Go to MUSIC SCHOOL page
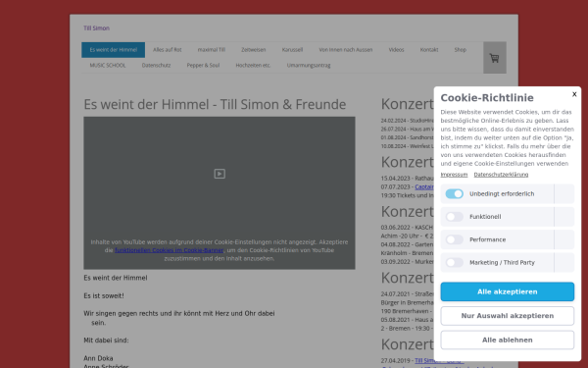The height and width of the screenshot is (368, 588). pyautogui.click(x=108, y=66)
